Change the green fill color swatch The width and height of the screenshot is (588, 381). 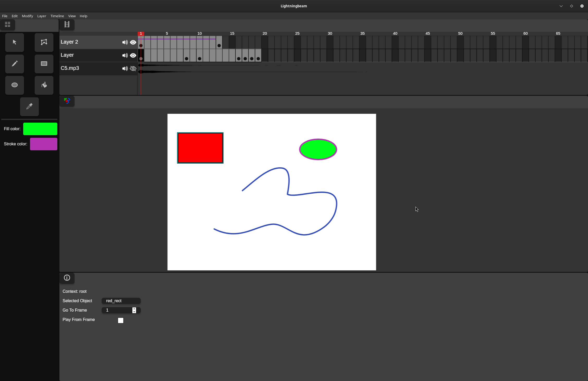(x=40, y=129)
